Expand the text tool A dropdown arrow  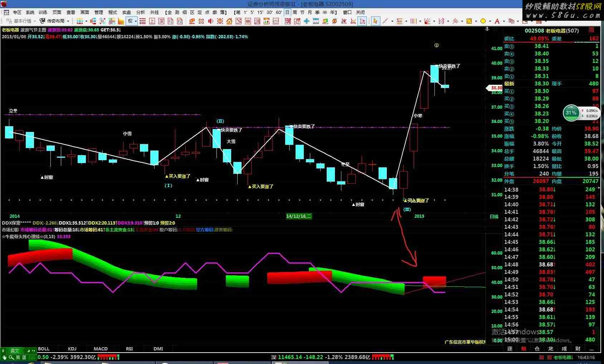pyautogui.click(x=504, y=21)
